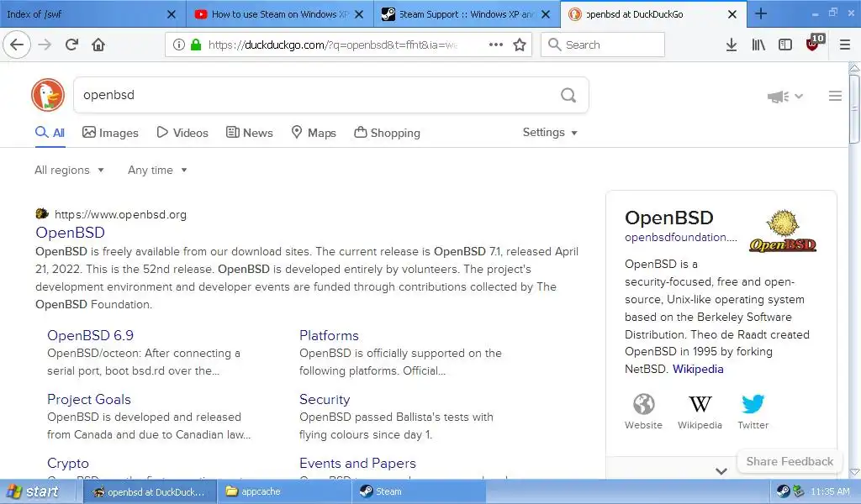Open the All regions dropdown
This screenshot has height=504, width=861.
click(x=69, y=170)
